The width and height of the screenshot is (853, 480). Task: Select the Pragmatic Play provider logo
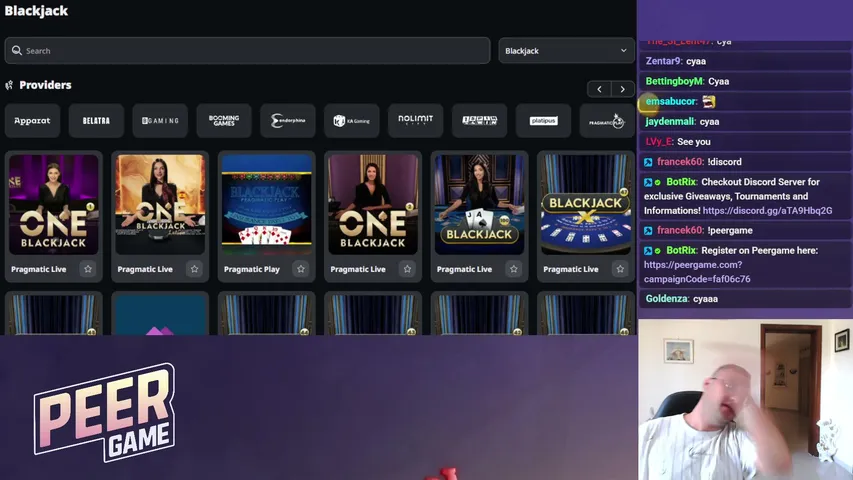607,121
